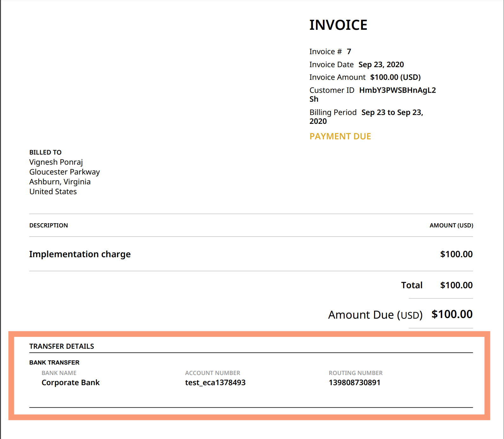Select the invoice number 7
This screenshot has width=504, height=439.
[349, 52]
